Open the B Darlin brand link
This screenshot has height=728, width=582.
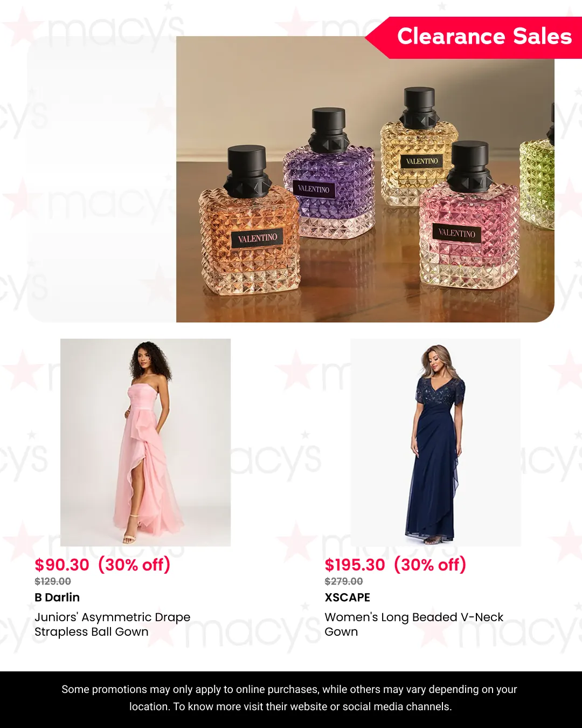point(57,597)
